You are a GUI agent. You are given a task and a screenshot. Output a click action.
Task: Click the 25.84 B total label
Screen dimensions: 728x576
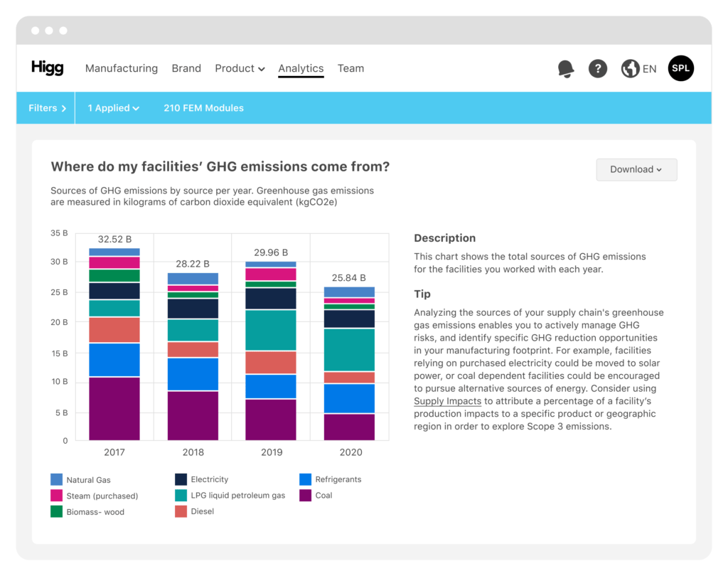point(348,278)
